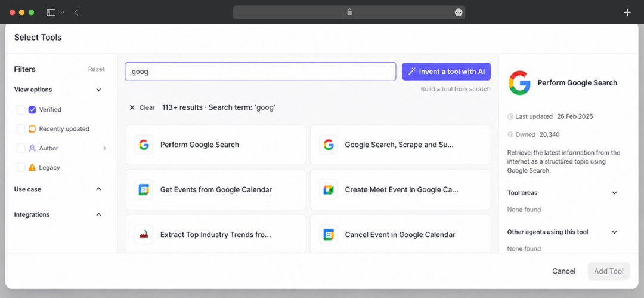The image size is (644, 298).
Task: Click the orange Recently updated icon
Action: (x=32, y=129)
